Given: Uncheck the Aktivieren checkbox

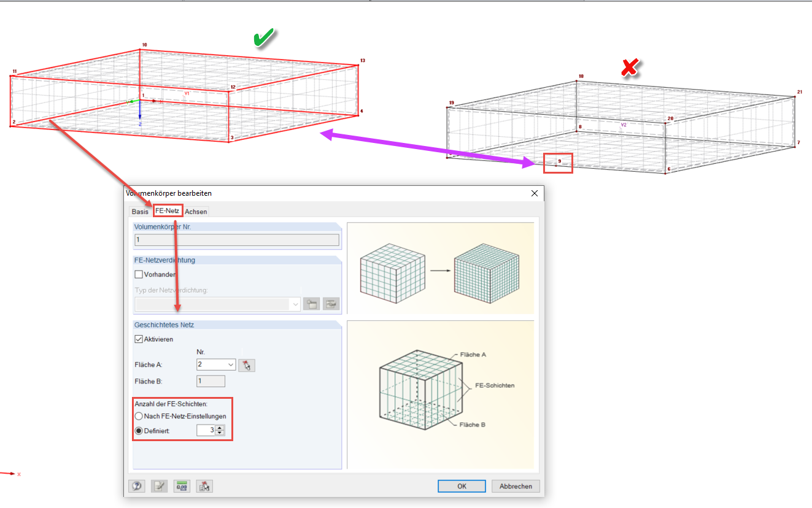Looking at the screenshot, I should pos(139,339).
